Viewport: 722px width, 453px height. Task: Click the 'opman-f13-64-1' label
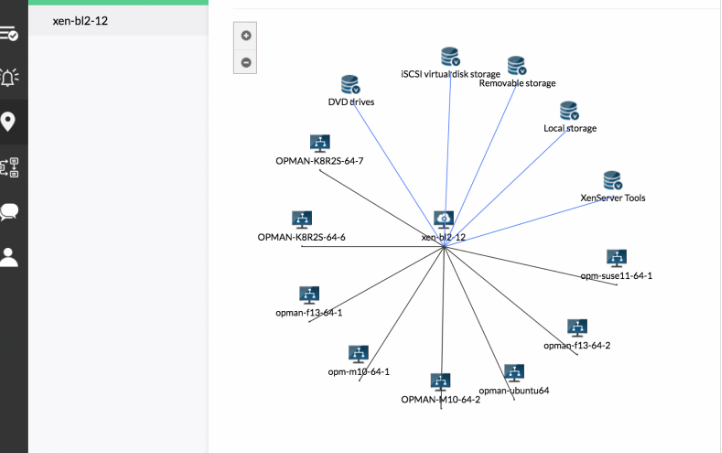pyautogui.click(x=309, y=313)
